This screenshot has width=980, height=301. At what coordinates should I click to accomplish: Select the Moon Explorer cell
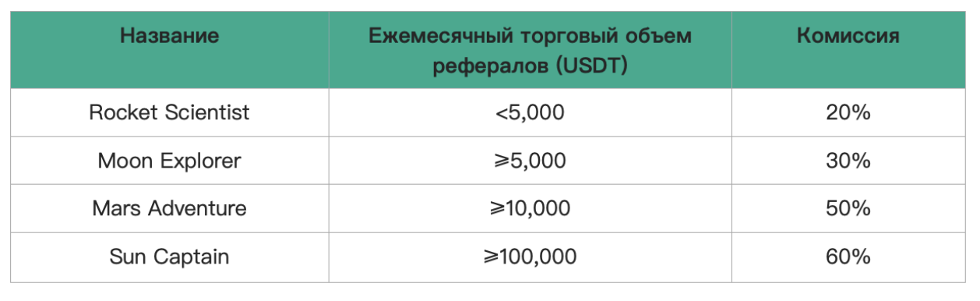(x=169, y=161)
